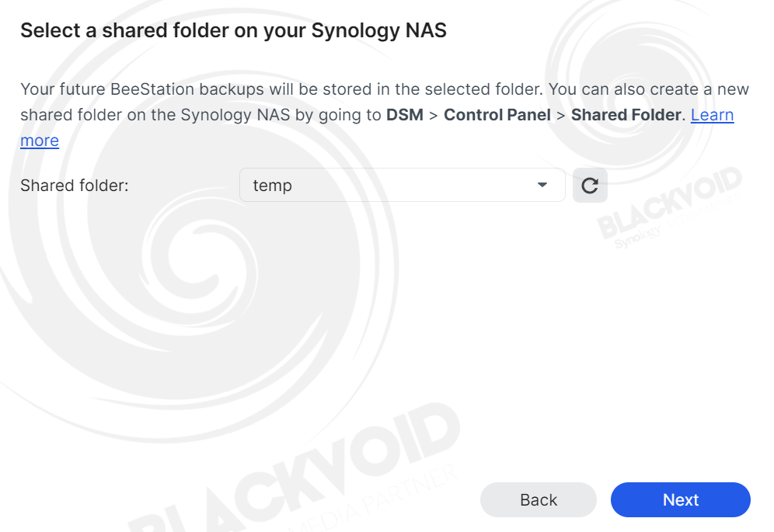
Task: Open the Learn more link
Action: pos(712,115)
